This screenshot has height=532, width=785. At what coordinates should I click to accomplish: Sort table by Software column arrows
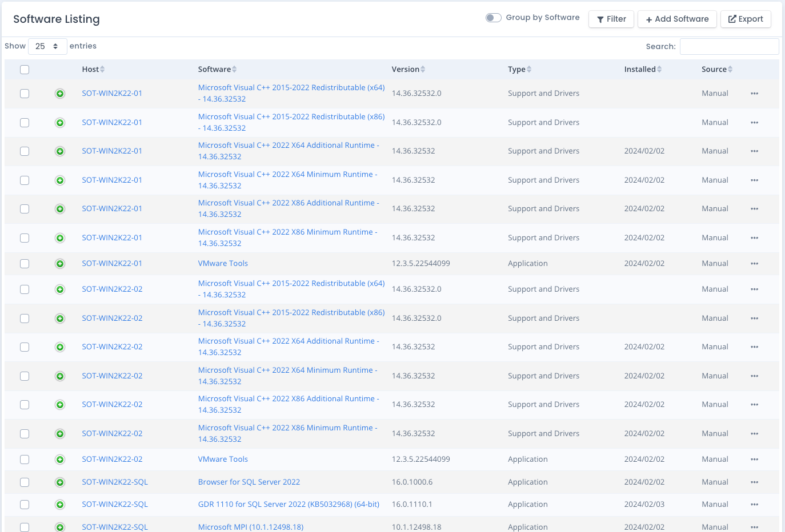pos(234,69)
